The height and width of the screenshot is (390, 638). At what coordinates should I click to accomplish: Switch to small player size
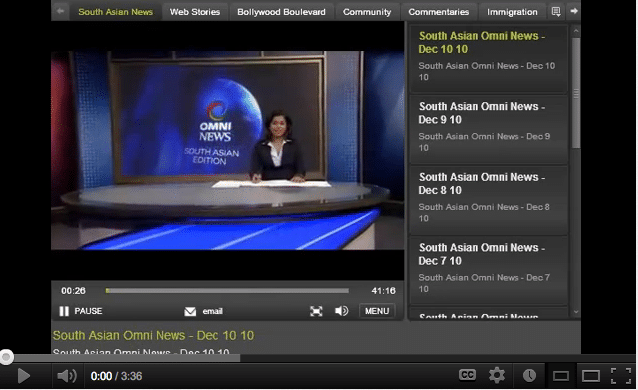[x=561, y=376]
